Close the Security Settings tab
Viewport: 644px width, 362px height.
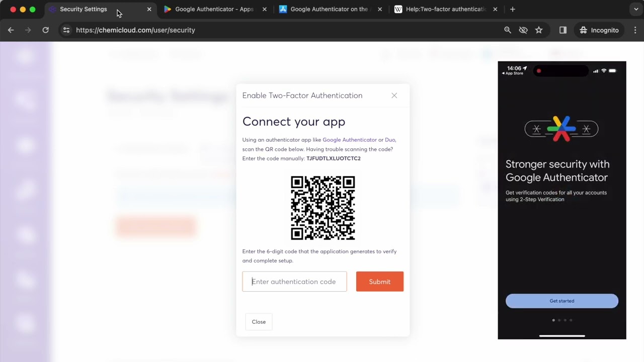point(149,9)
